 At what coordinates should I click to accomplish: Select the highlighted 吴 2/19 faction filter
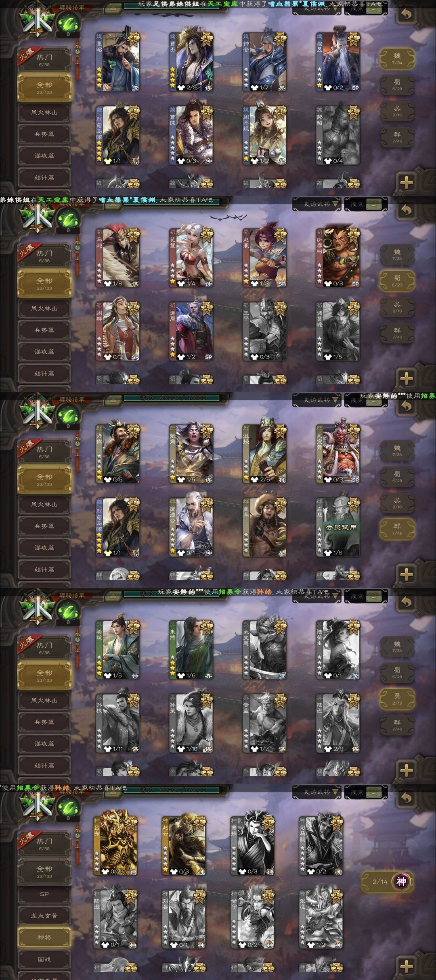pyautogui.click(x=397, y=699)
